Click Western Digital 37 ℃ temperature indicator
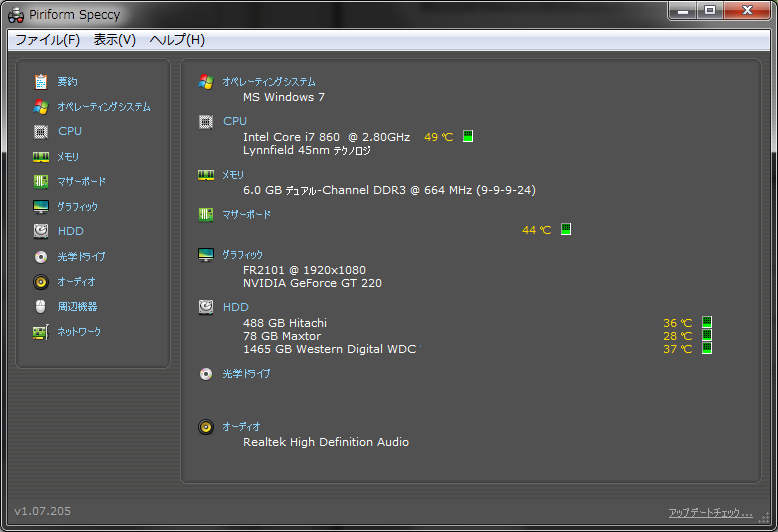 [x=707, y=348]
